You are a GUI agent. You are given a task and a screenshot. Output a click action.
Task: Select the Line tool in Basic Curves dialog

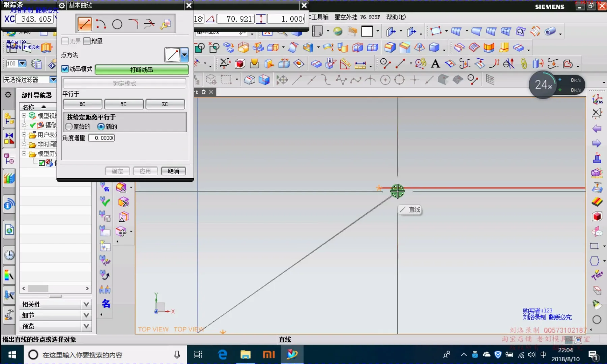click(85, 24)
